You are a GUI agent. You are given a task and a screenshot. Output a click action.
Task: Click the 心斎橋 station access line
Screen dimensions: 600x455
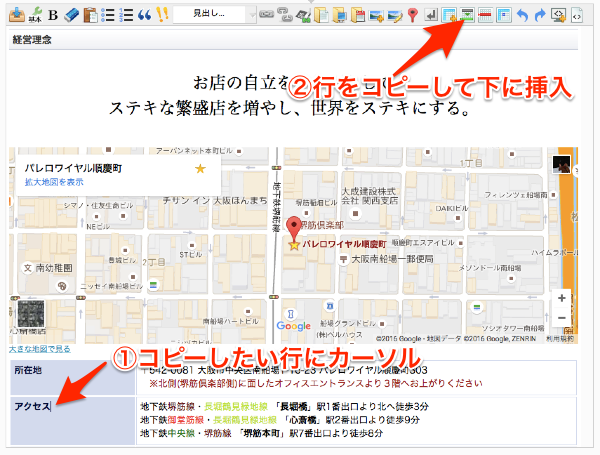(x=280, y=420)
